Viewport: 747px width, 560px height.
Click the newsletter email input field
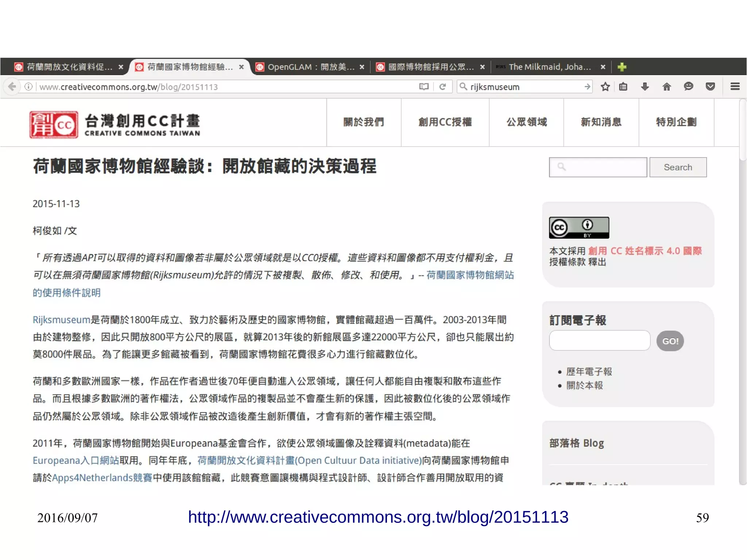(599, 341)
